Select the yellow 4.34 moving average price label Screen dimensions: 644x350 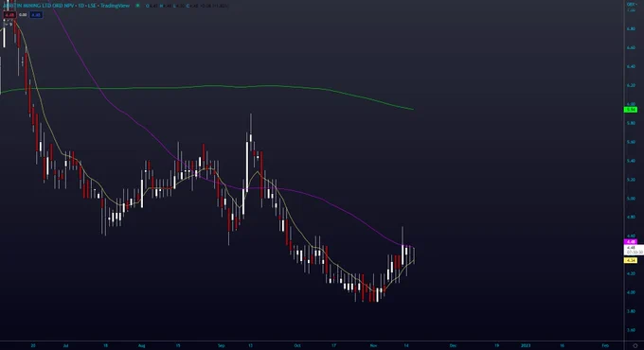631,260
